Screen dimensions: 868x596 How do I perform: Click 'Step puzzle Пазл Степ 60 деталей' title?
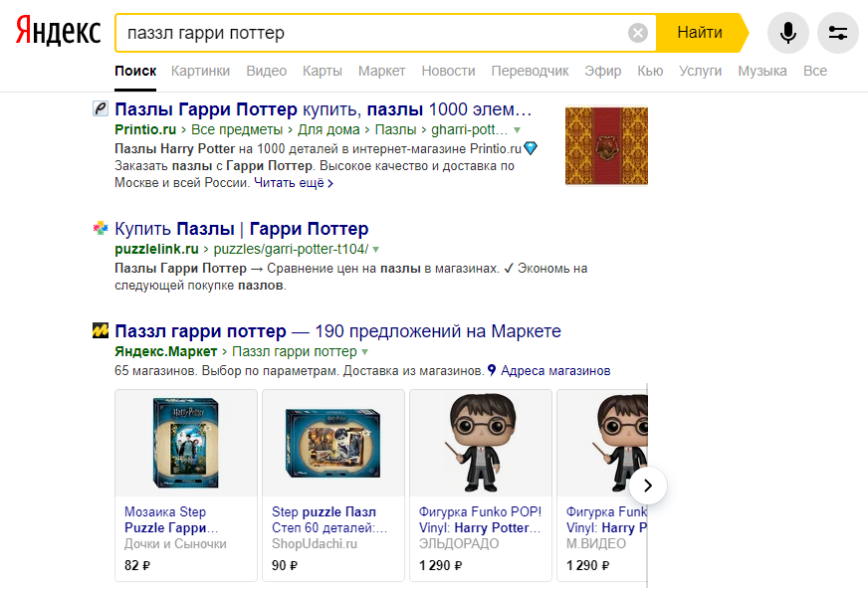(329, 519)
